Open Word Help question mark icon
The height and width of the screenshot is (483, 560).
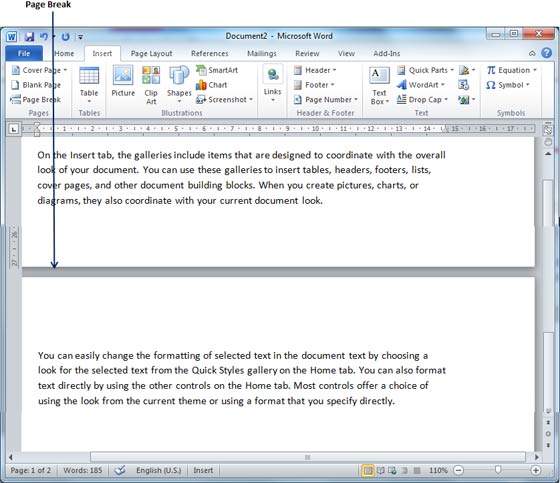pos(546,53)
